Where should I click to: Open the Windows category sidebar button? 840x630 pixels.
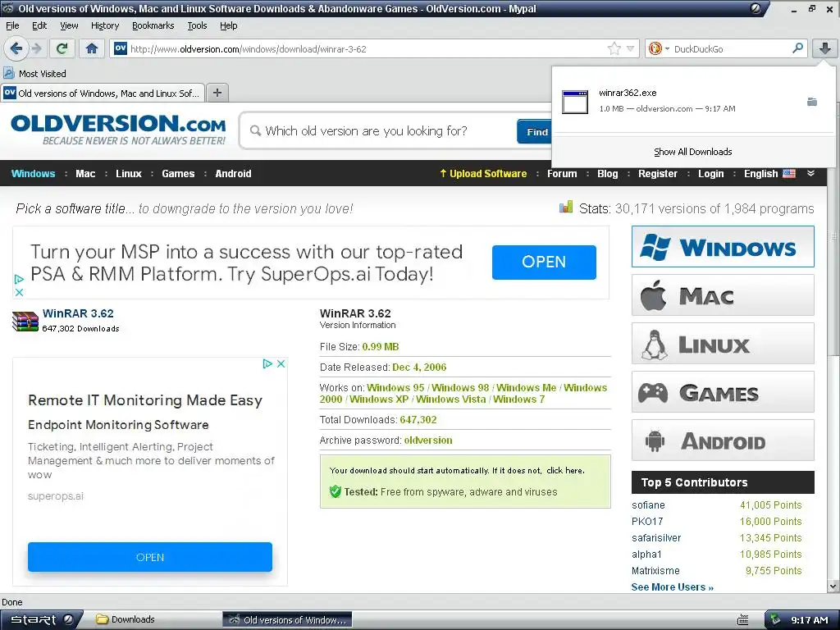point(723,246)
